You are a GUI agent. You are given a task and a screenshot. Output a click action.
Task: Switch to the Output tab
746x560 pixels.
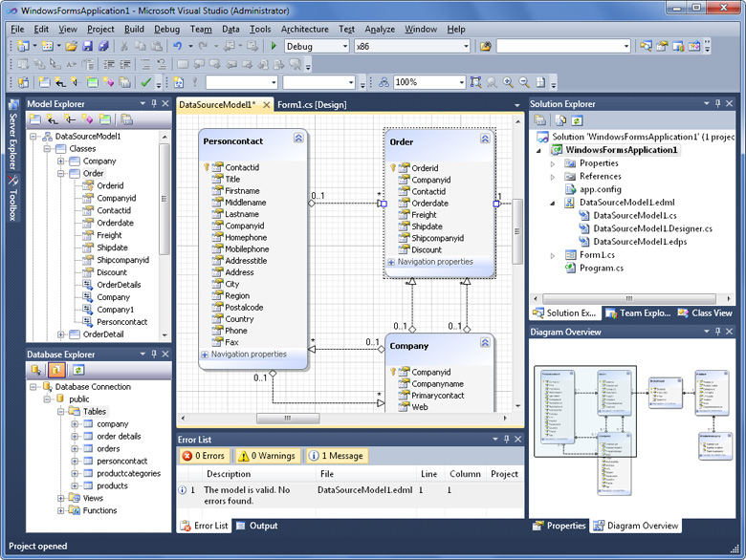point(257,526)
